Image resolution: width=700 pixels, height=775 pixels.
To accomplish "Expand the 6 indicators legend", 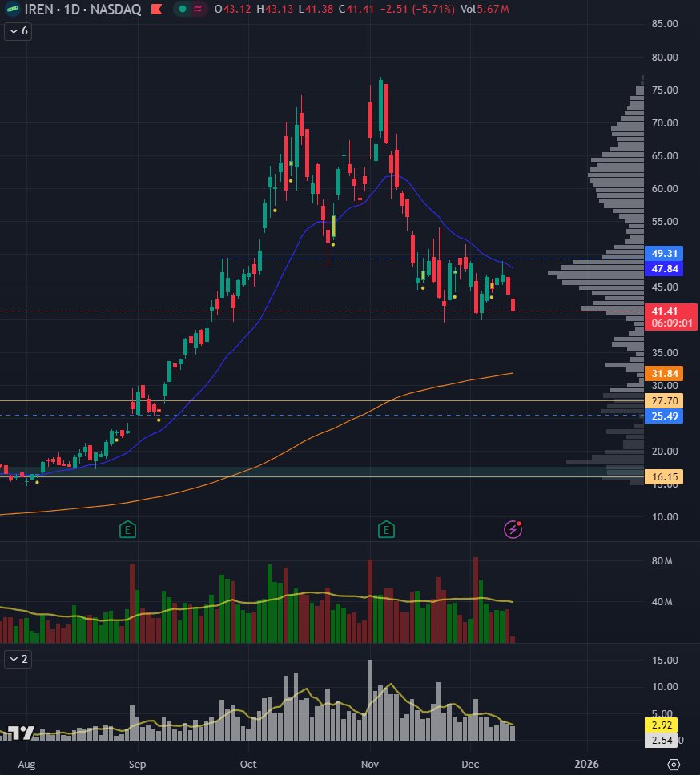I will pyautogui.click(x=18, y=31).
